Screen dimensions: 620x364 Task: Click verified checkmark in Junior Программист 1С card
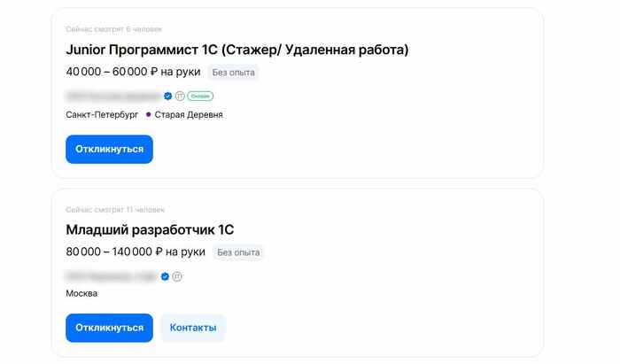(168, 96)
